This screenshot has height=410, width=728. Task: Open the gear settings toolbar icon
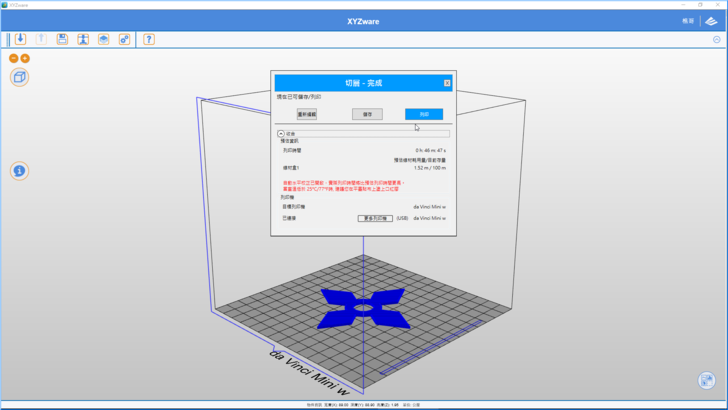pos(124,39)
